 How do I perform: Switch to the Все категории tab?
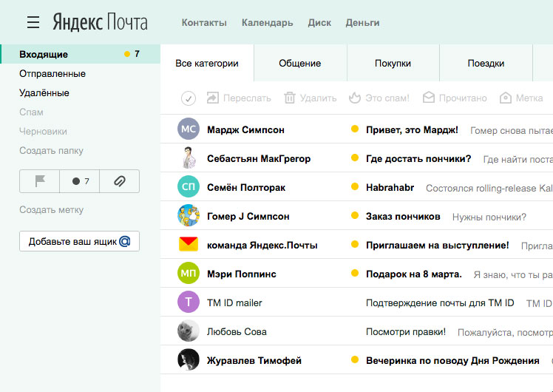207,63
